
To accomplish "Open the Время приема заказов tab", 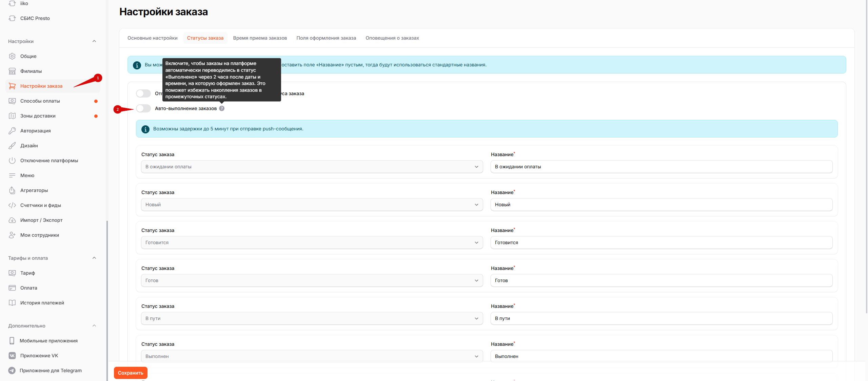I will point(260,38).
